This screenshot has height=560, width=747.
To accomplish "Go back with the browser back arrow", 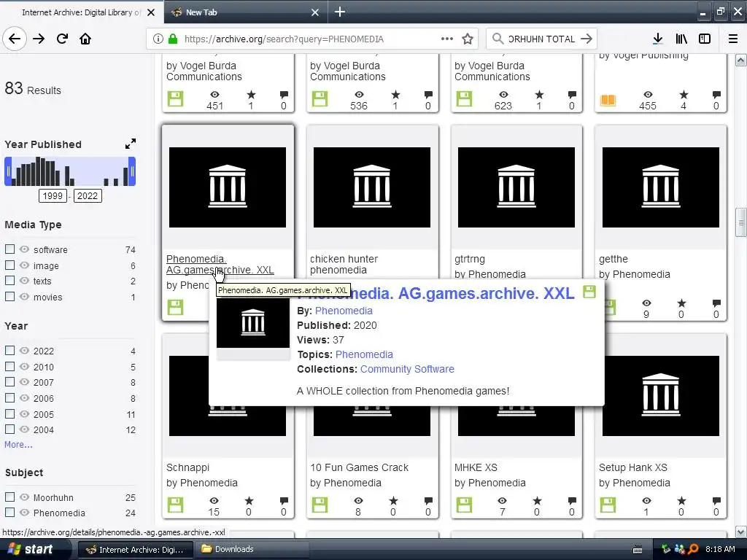I will click(15, 39).
